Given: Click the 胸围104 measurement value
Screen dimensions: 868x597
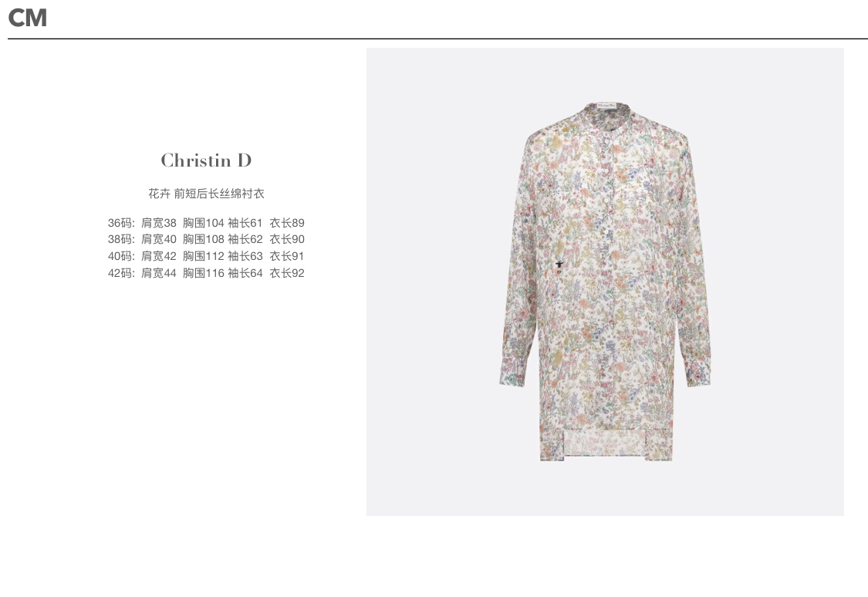Looking at the screenshot, I should pyautogui.click(x=203, y=223).
